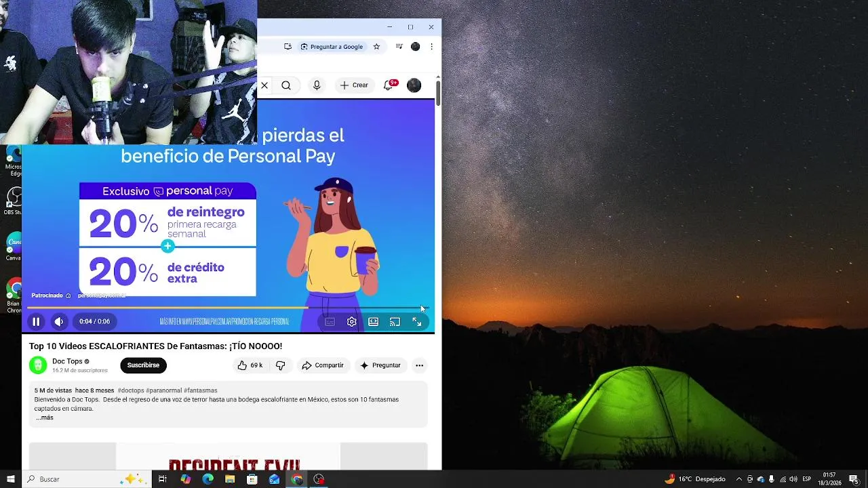868x488 pixels.
Task: Open Canva desktop shortcut
Action: click(x=14, y=247)
